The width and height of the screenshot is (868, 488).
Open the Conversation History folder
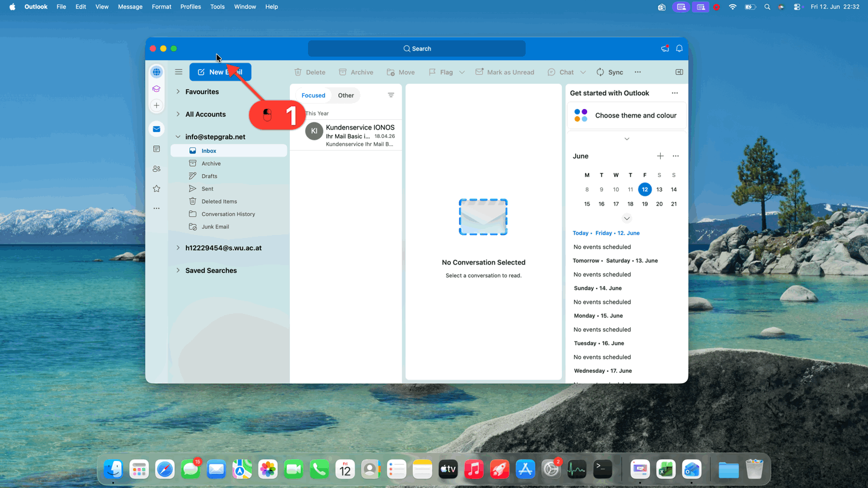point(229,214)
